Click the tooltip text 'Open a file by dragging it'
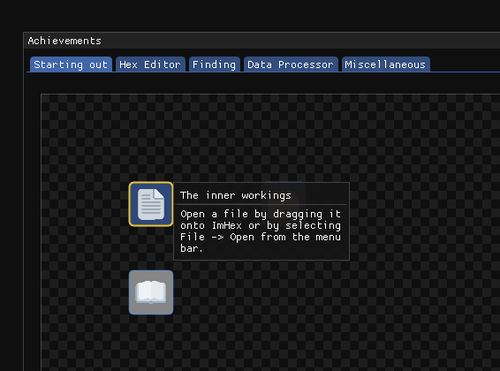The height and width of the screenshot is (371, 500). tap(260, 214)
